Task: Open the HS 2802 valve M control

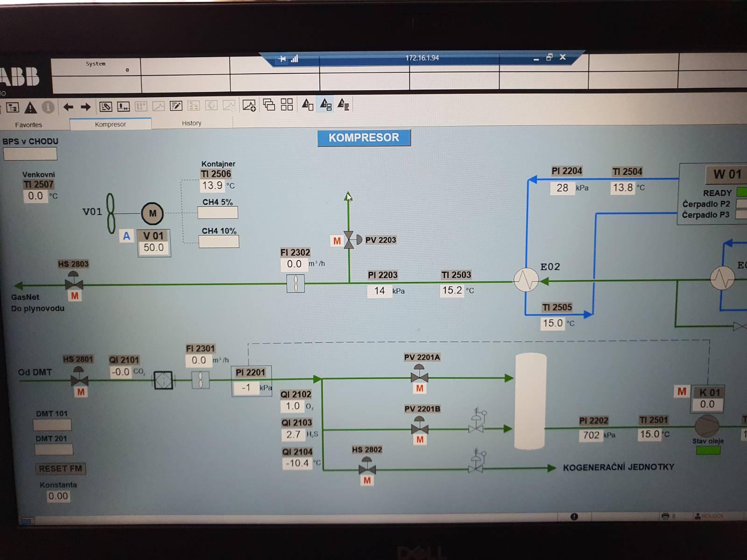Action: pos(367,480)
